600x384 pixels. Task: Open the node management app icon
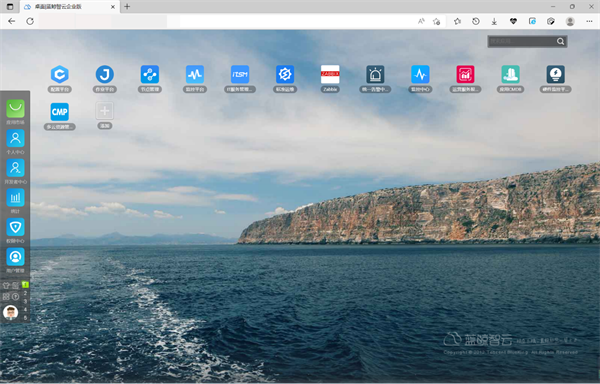pos(150,75)
